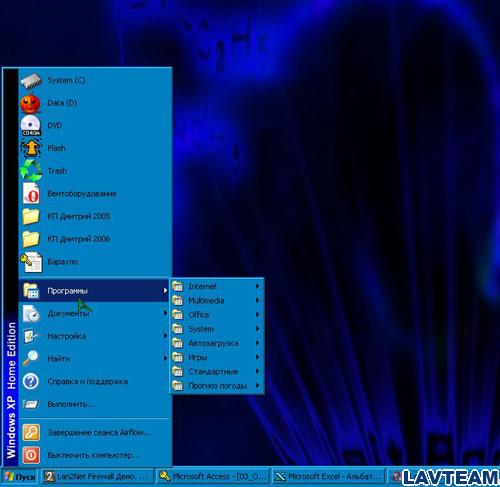
Task: Expand the System submenu arrow
Action: pos(258,329)
